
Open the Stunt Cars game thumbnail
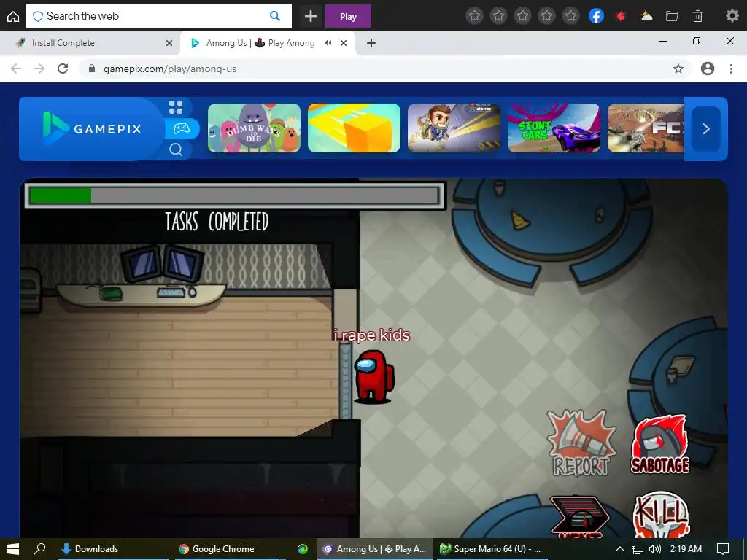pyautogui.click(x=554, y=128)
